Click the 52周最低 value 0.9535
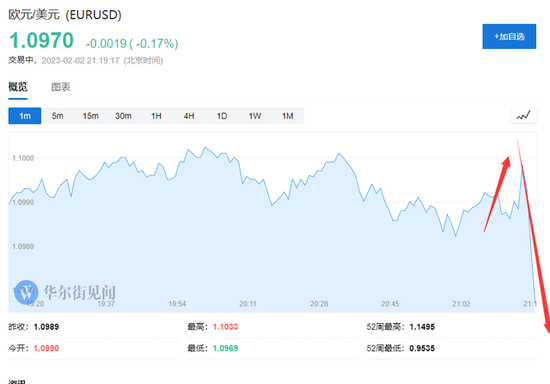 422,348
